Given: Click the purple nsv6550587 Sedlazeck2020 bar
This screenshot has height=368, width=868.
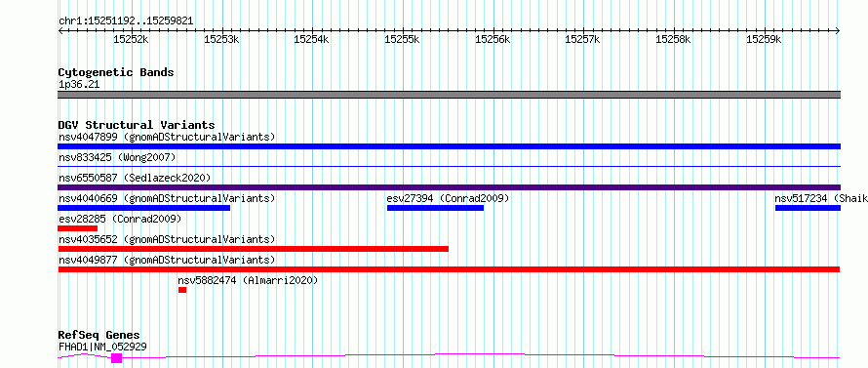Looking at the screenshot, I should click(449, 187).
